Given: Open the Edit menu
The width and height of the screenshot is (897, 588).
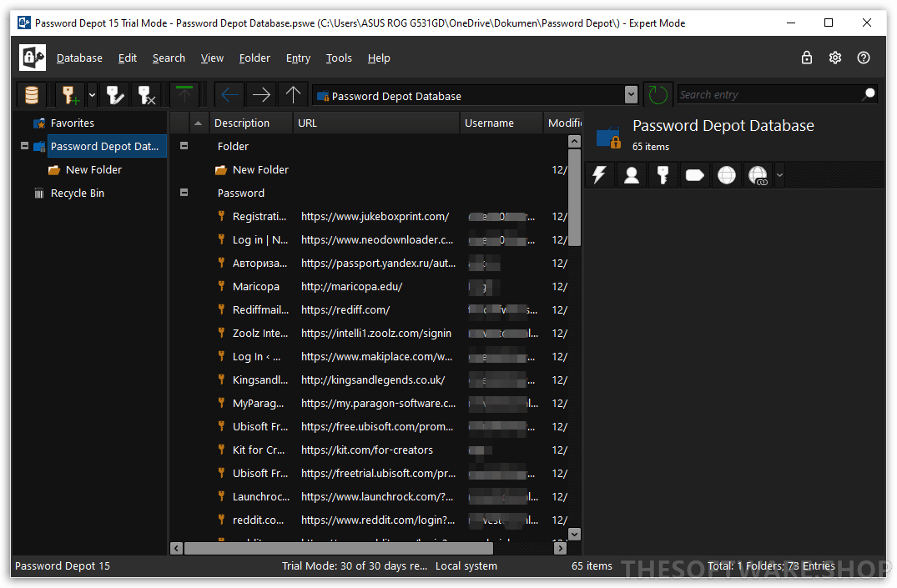Looking at the screenshot, I should click(x=128, y=58).
